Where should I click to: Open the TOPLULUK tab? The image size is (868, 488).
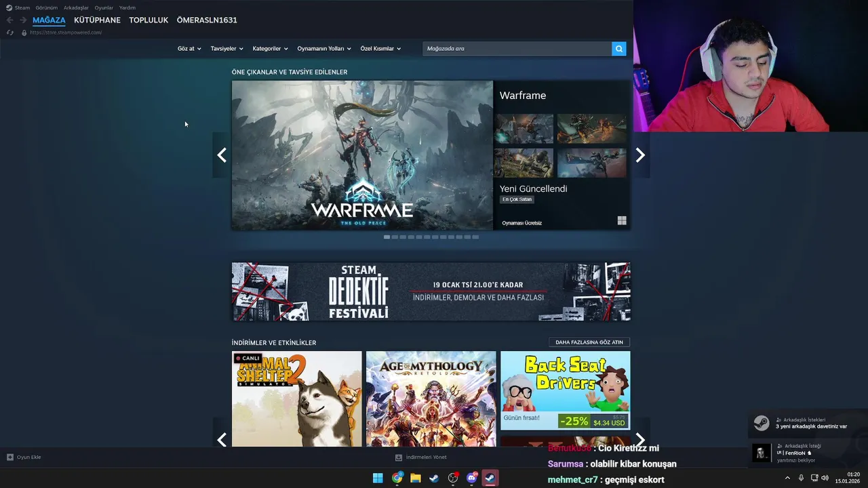149,20
